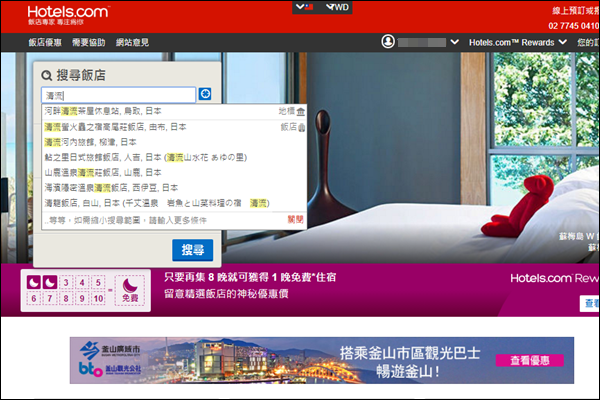Image resolution: width=600 pixels, height=400 pixels.
Task: Open the TWD currency selector
Action: 338,7
